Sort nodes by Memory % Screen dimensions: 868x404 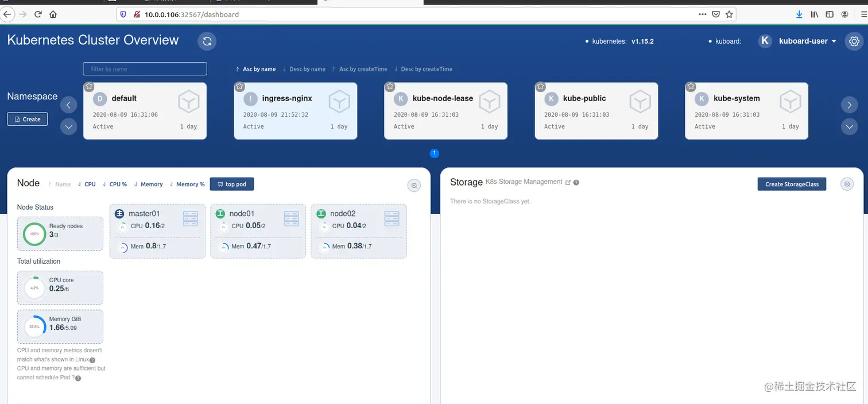[x=187, y=184]
